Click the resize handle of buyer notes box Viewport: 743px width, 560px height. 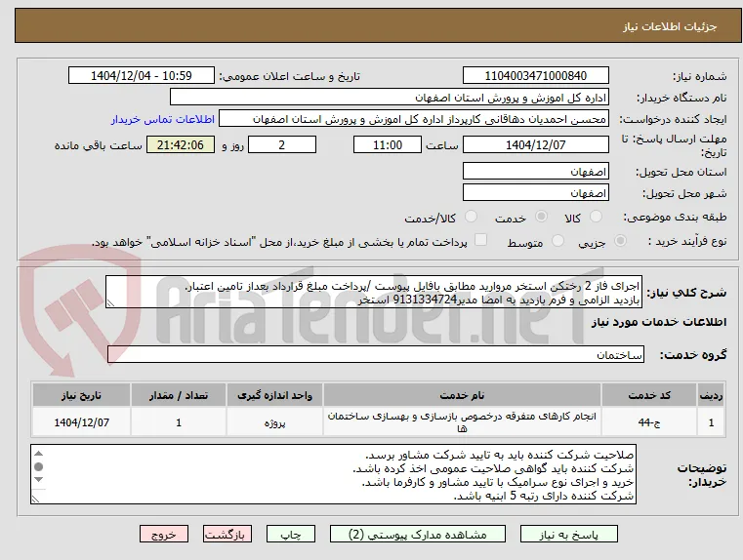pyautogui.click(x=35, y=499)
